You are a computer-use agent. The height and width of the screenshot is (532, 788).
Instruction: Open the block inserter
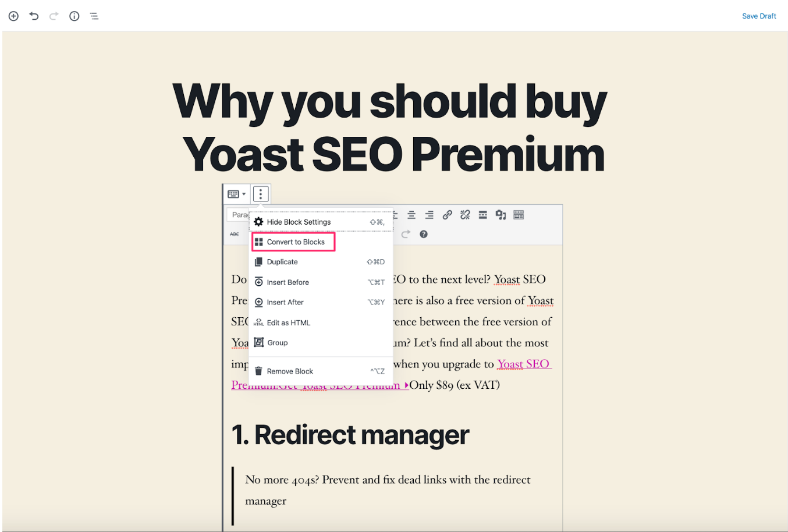pyautogui.click(x=13, y=16)
